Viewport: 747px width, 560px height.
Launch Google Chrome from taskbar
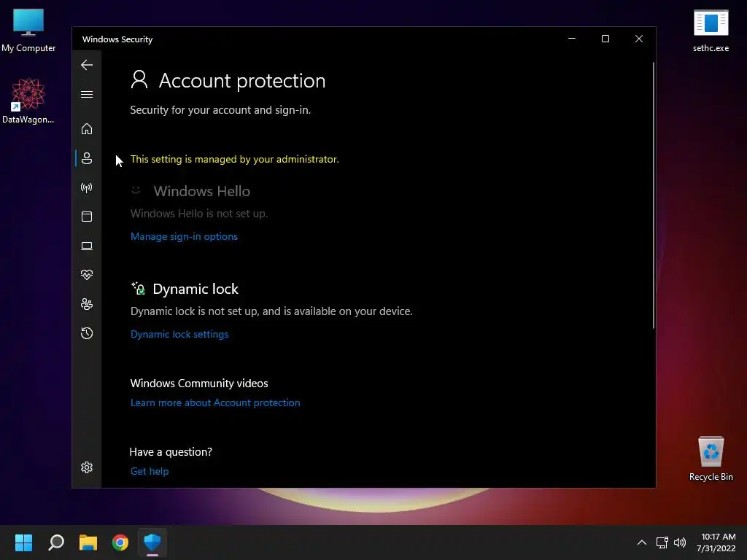coord(120,542)
